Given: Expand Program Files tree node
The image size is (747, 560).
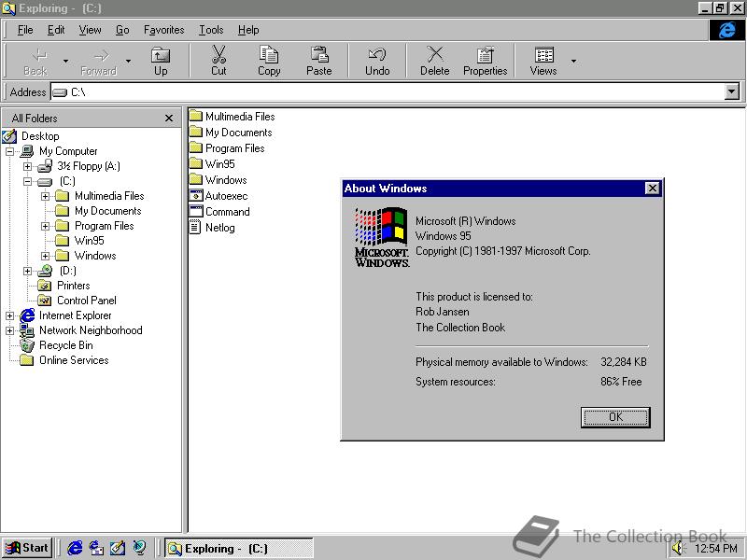Looking at the screenshot, I should click(45, 226).
